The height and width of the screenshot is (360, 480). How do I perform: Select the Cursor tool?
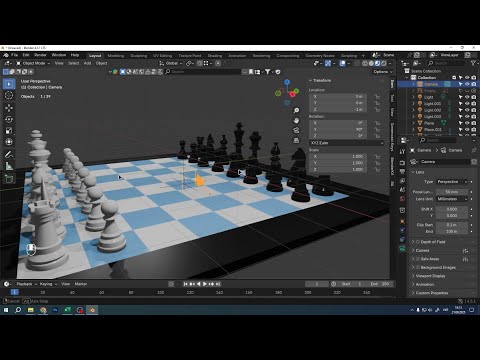click(9, 96)
